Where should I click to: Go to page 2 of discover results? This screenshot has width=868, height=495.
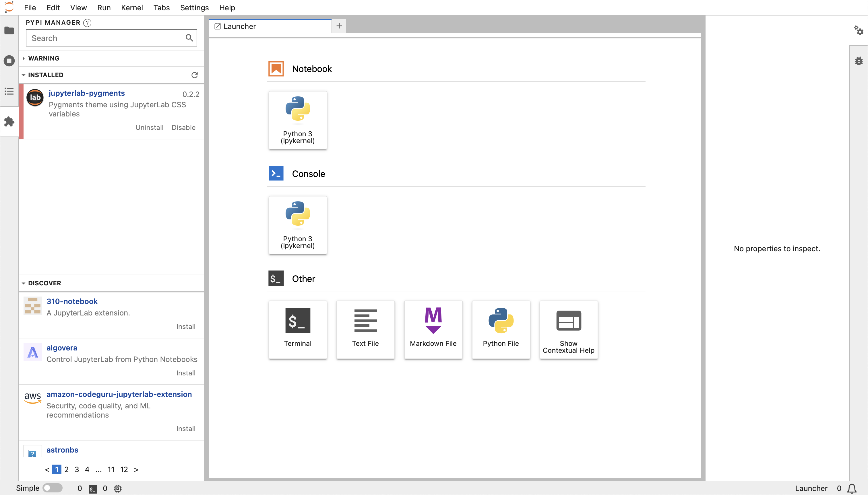click(x=67, y=469)
